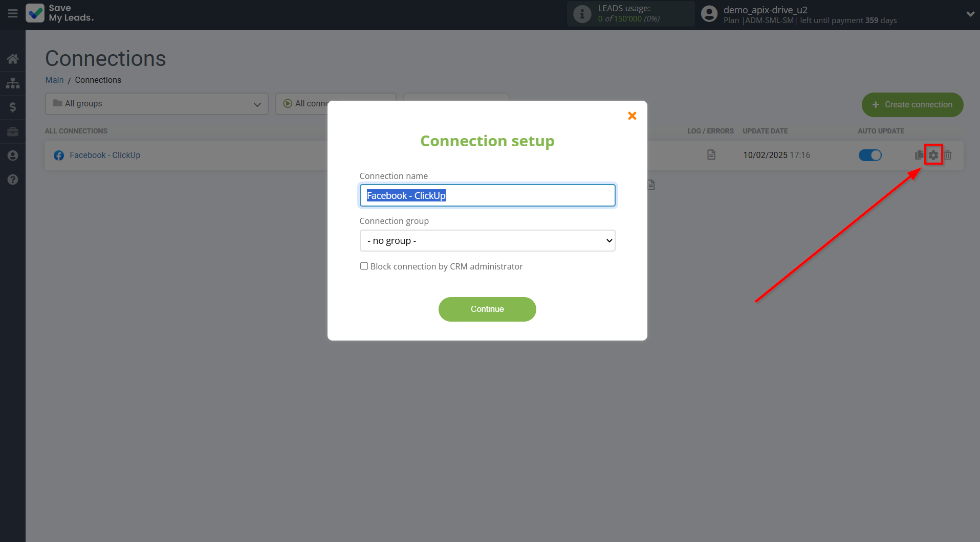The image size is (980, 542).
Task: Click the settings gear for Facebook - ClickUp
Action: pyautogui.click(x=933, y=155)
